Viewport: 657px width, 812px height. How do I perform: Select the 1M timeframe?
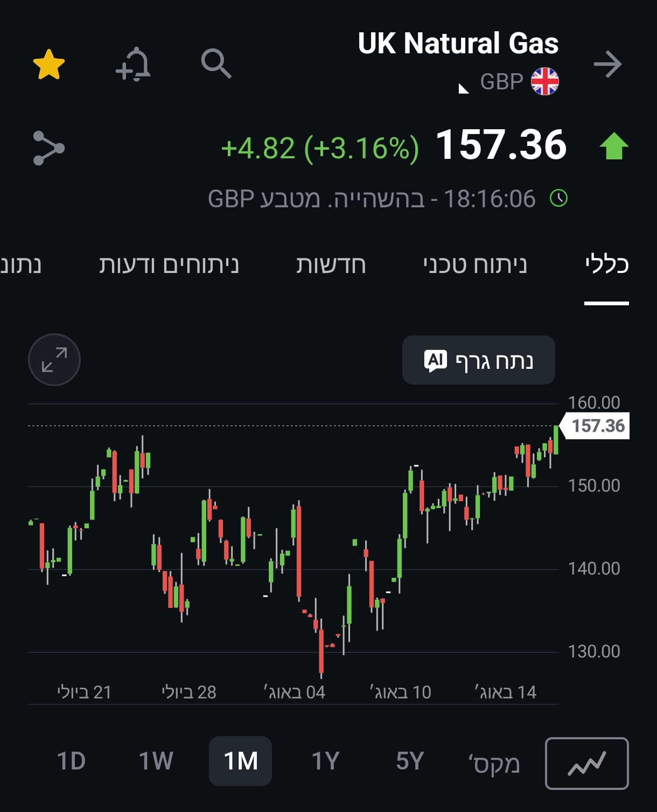click(x=240, y=761)
